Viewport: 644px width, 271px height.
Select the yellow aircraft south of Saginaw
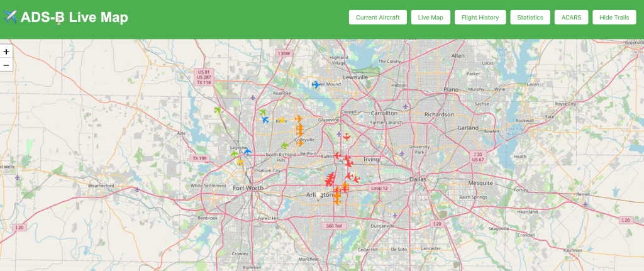coord(240,162)
